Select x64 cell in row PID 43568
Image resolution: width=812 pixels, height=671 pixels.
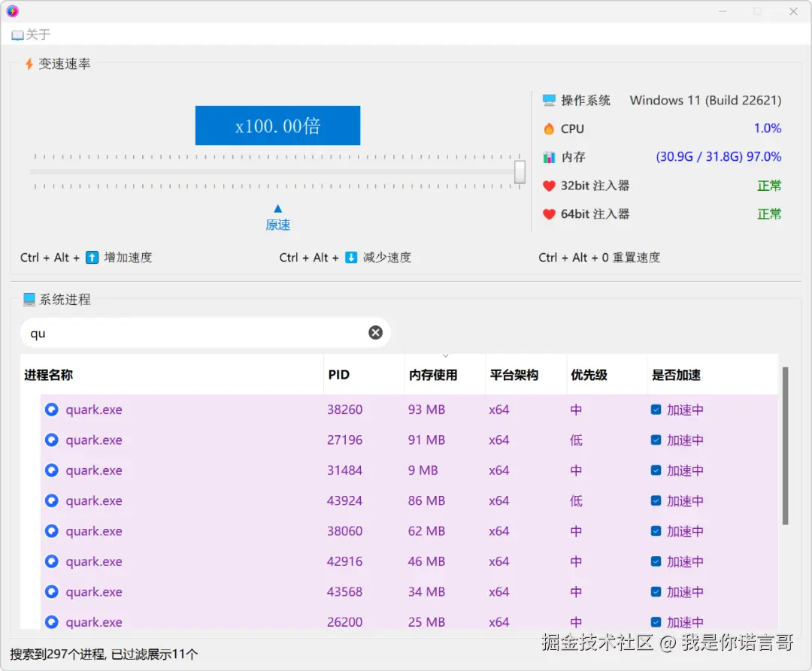coord(498,592)
